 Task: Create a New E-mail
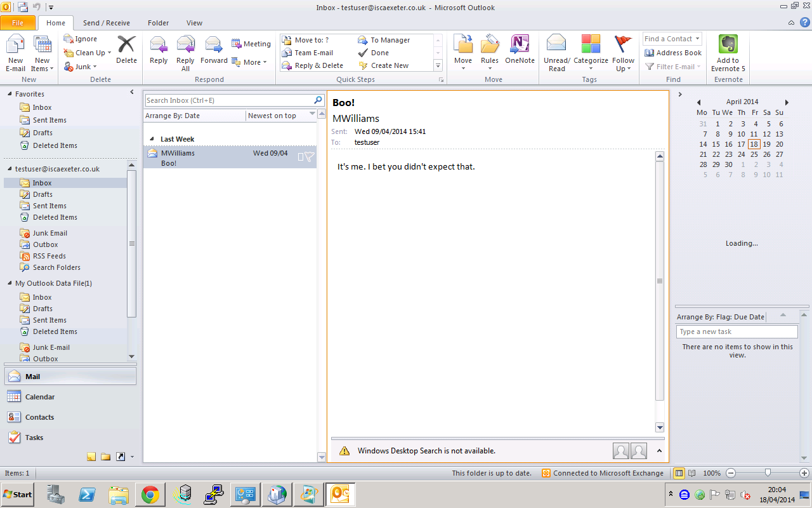click(x=15, y=53)
